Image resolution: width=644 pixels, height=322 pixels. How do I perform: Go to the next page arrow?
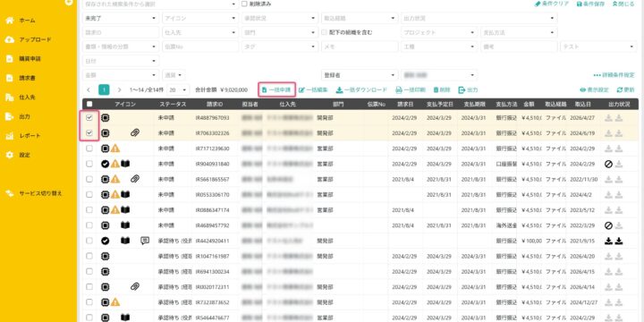[119, 90]
